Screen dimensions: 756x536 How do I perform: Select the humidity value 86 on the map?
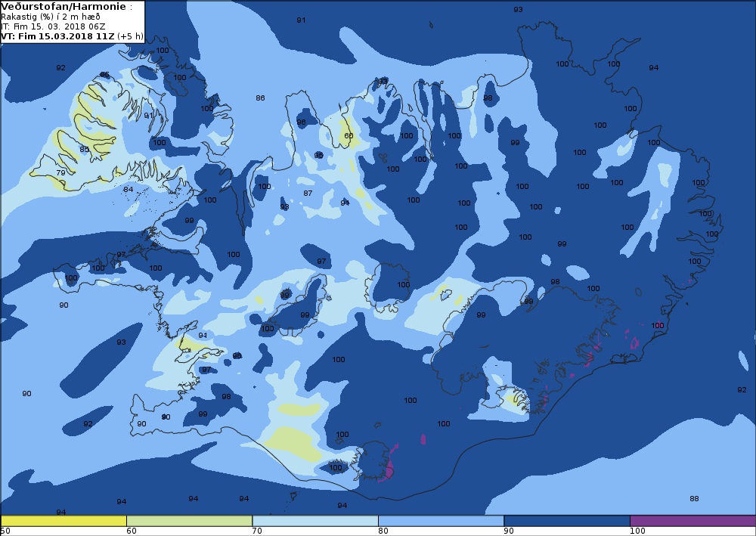pyautogui.click(x=260, y=98)
